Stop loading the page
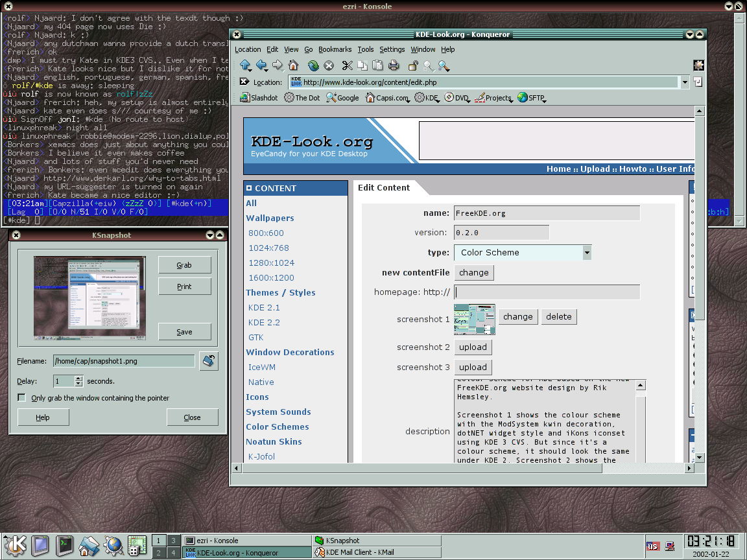The image size is (747, 560). [329, 65]
